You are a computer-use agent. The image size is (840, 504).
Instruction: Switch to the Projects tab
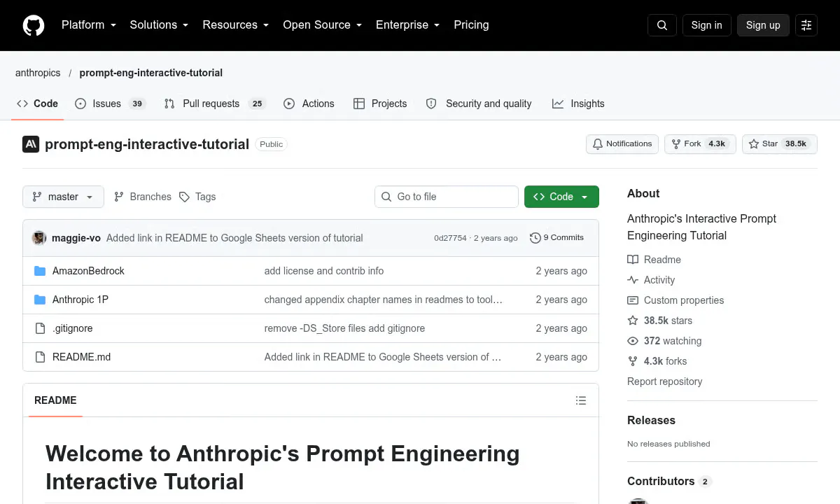pyautogui.click(x=380, y=104)
